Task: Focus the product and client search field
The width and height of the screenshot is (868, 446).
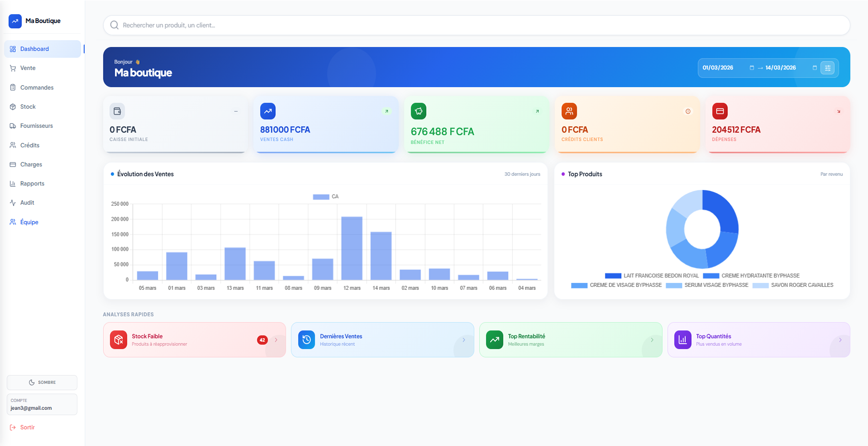Action: pyautogui.click(x=476, y=25)
